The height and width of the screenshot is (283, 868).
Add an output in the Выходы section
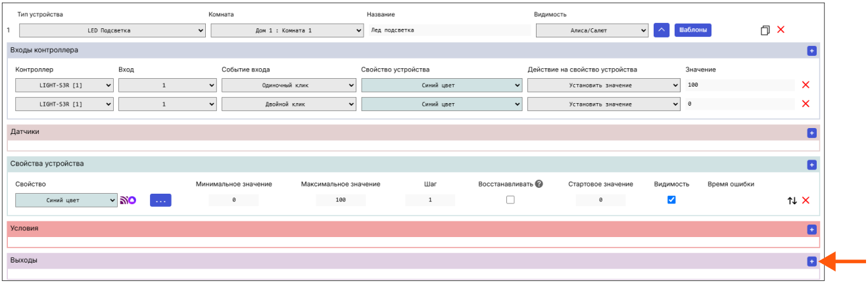click(x=811, y=261)
